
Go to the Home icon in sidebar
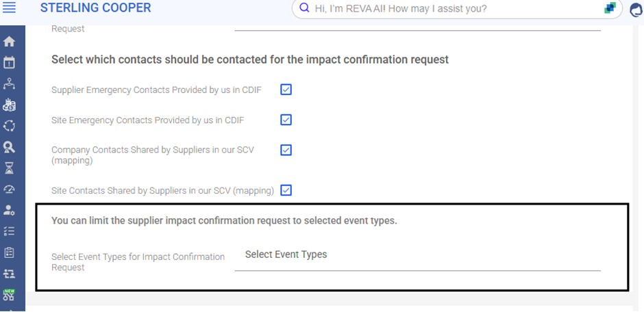(x=10, y=42)
